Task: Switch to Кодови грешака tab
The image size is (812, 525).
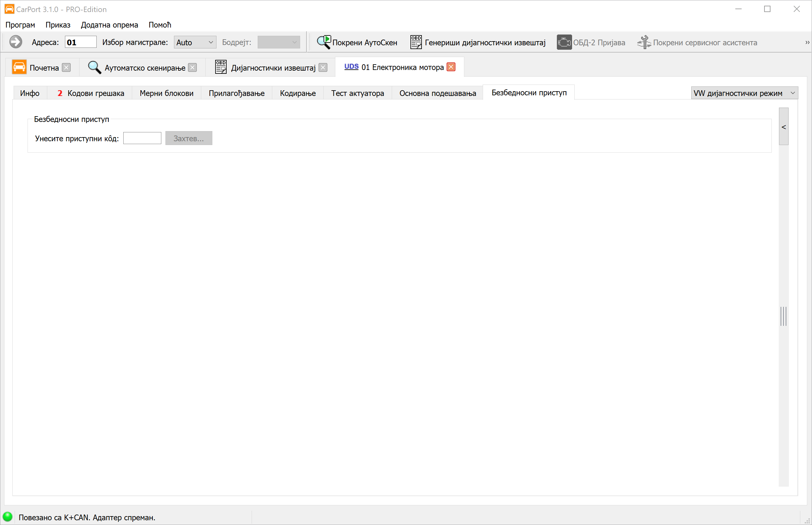Action: pos(91,93)
